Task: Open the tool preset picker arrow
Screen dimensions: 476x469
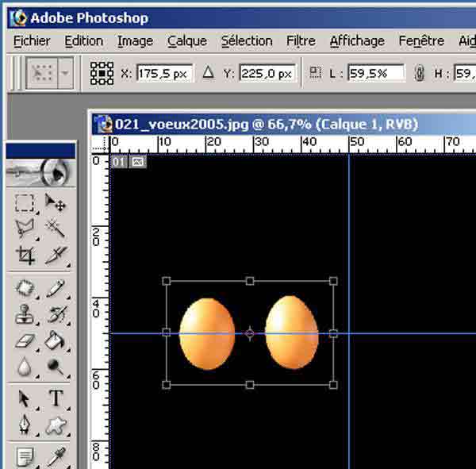Action: pyautogui.click(x=65, y=73)
